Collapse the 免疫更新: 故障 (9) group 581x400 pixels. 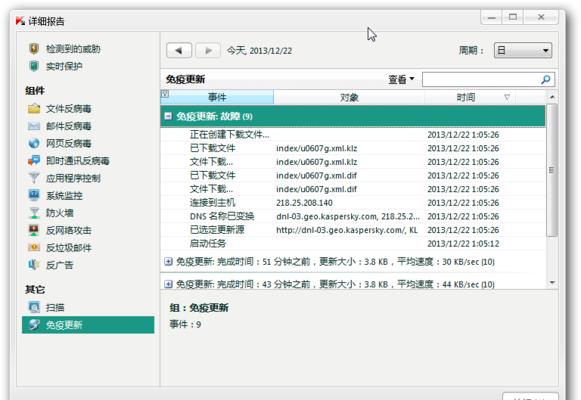click(x=168, y=116)
